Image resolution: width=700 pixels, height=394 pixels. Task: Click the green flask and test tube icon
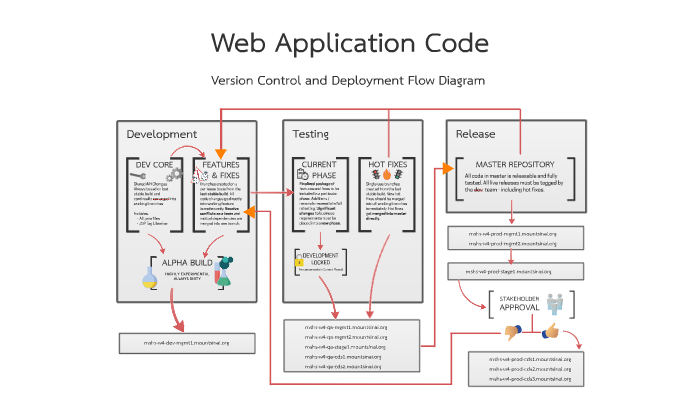coord(224,271)
